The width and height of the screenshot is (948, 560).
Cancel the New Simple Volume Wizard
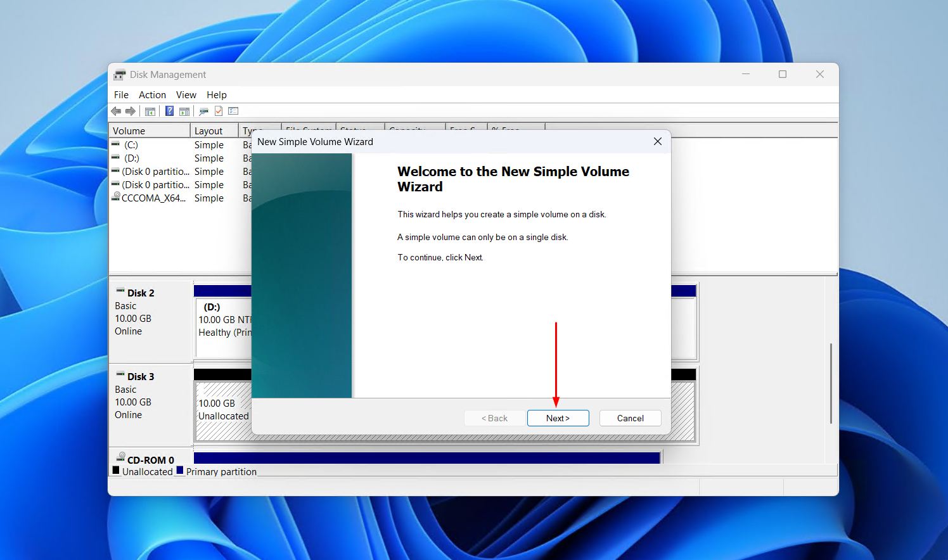(x=631, y=418)
